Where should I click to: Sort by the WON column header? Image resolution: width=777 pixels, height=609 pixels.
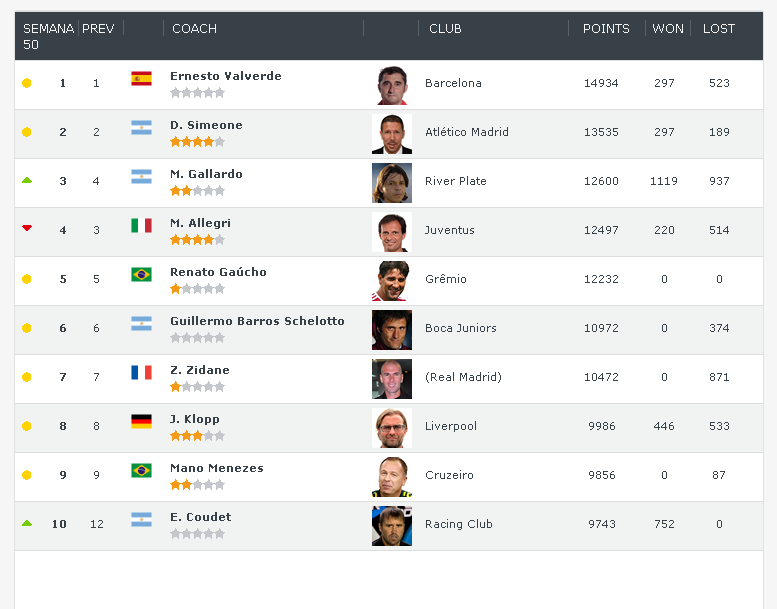(x=668, y=29)
